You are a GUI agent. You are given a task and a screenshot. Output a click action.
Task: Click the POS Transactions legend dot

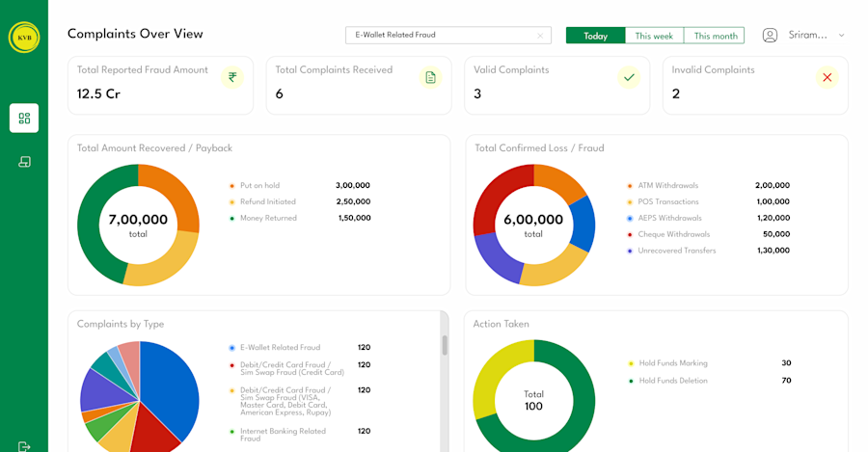pos(630,202)
